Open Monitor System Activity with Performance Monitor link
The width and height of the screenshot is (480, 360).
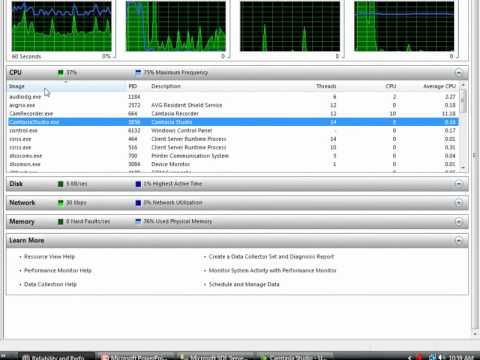click(x=272, y=270)
